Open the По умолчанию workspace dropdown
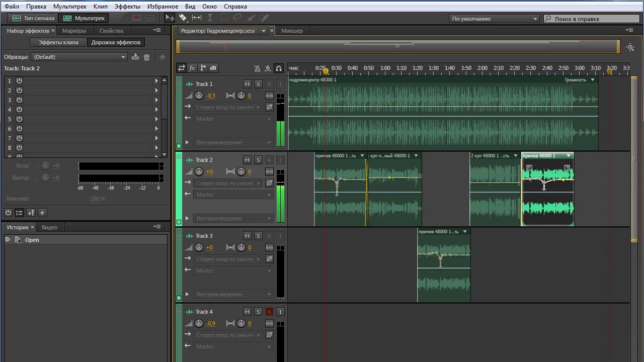The width and height of the screenshot is (644, 362). tap(494, 19)
